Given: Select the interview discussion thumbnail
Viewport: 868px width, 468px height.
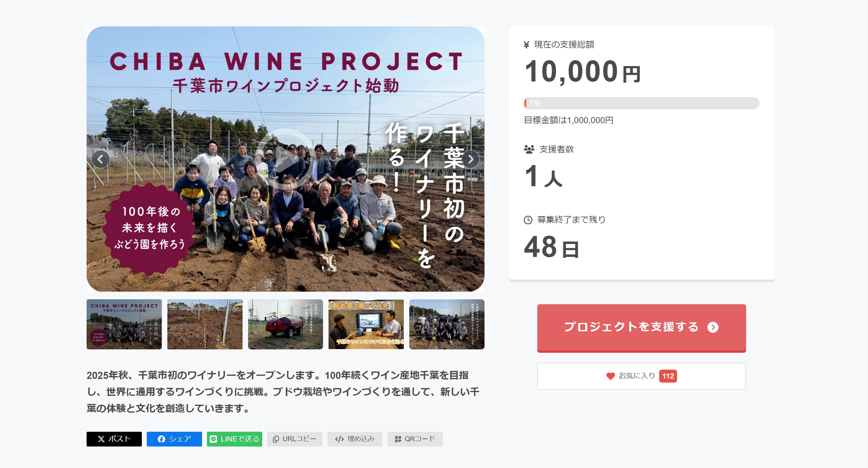Looking at the screenshot, I should pos(366,324).
